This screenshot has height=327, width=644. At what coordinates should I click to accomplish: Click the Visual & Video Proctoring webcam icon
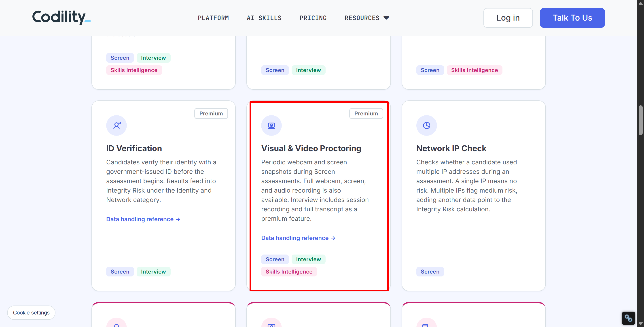tap(271, 125)
